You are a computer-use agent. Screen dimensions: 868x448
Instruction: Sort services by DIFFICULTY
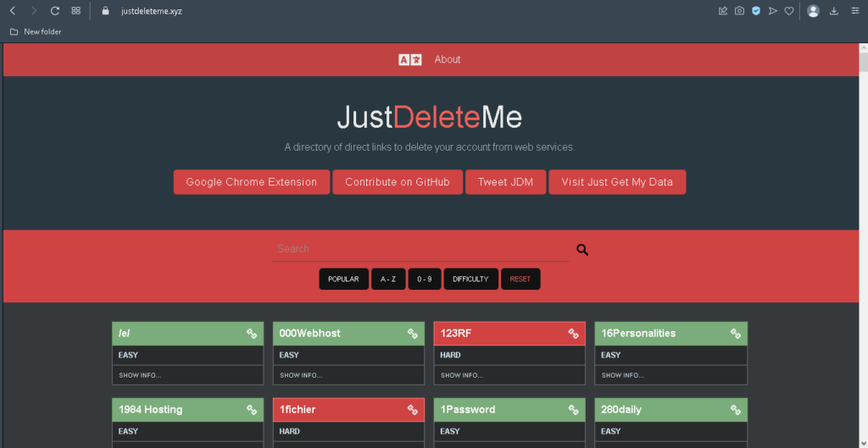(470, 279)
